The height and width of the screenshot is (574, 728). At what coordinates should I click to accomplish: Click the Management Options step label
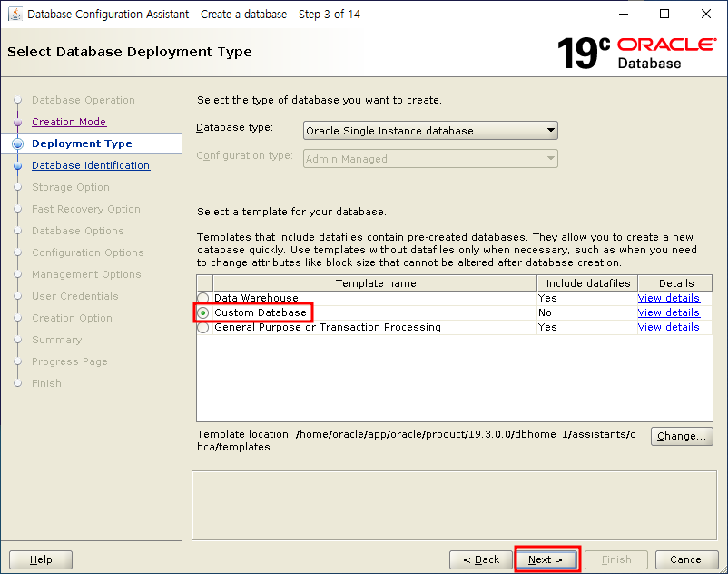coord(86,274)
